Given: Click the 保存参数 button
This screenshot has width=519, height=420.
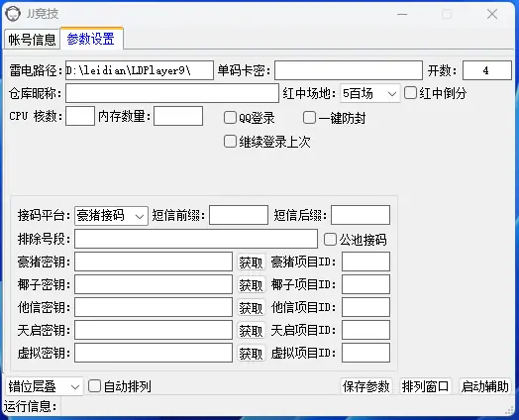Looking at the screenshot, I should click(x=366, y=386).
